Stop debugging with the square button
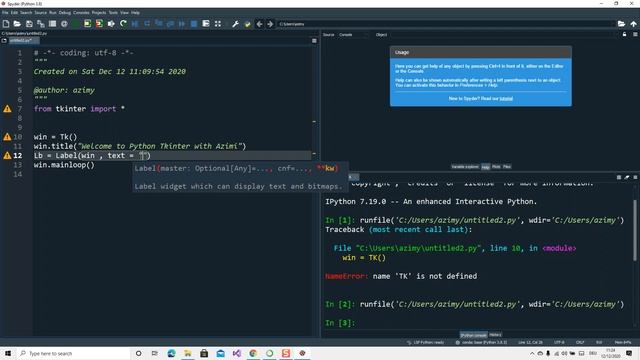The width and height of the screenshot is (640, 360). point(194,24)
